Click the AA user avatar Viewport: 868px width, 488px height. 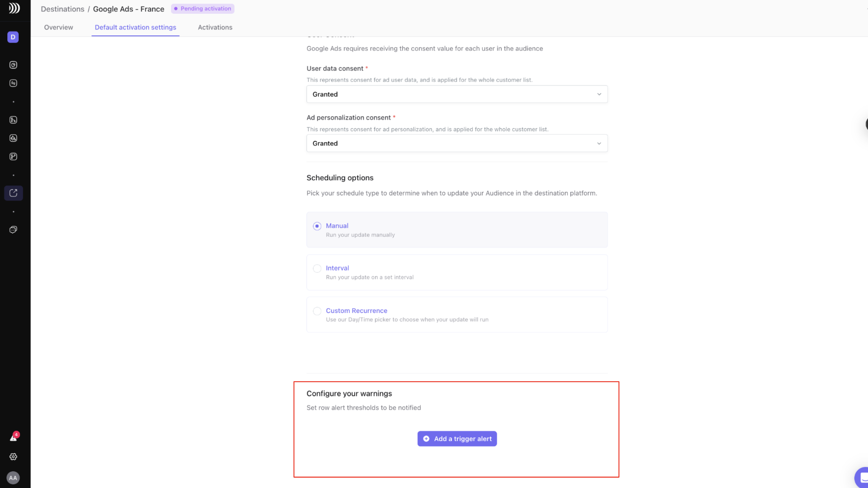[x=13, y=478]
